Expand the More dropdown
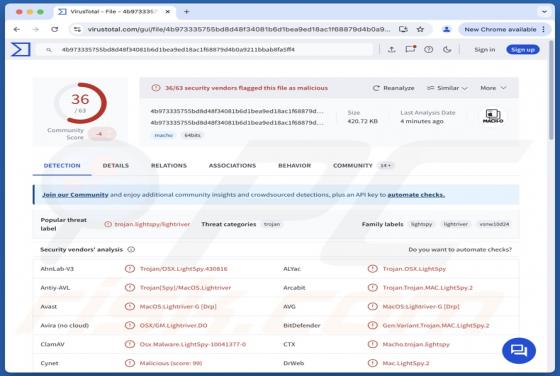 pos(493,88)
